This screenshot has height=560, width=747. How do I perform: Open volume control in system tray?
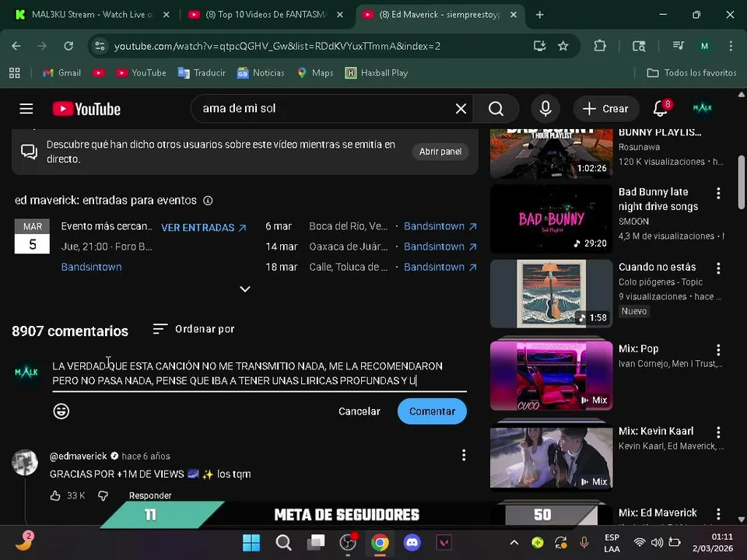[657, 542]
